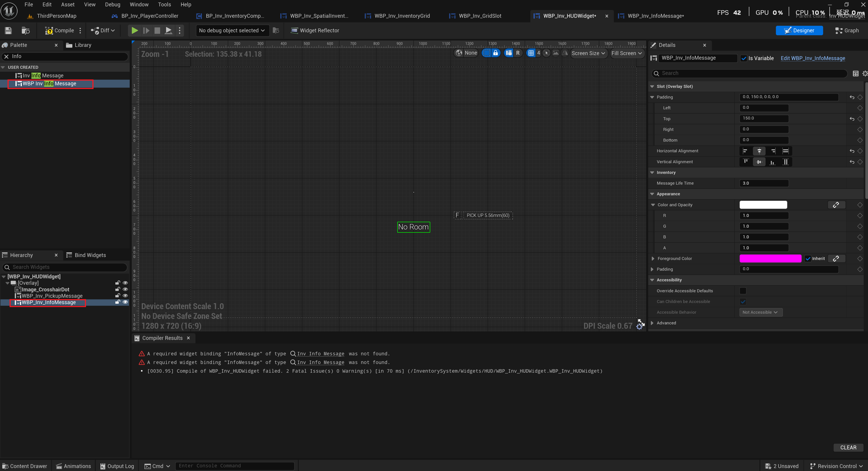Open the Screen Size dropdown
Viewport: 868px width, 471px height.
[x=588, y=53]
